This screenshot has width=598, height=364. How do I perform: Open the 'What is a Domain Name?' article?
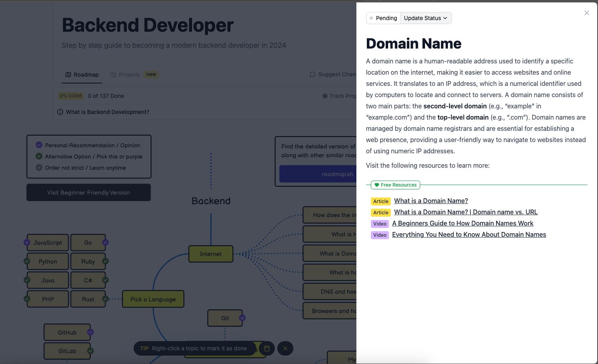click(x=431, y=201)
